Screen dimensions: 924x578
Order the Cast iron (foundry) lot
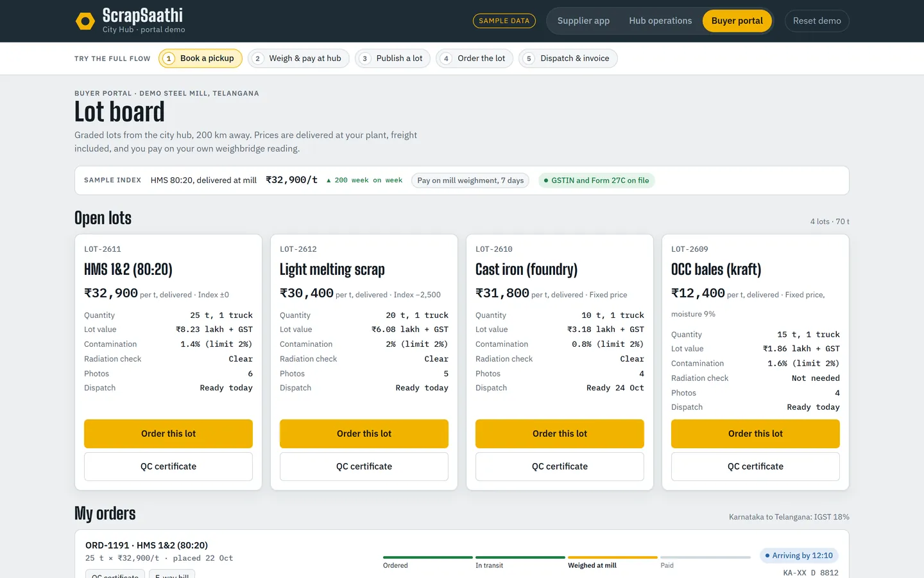[560, 433]
